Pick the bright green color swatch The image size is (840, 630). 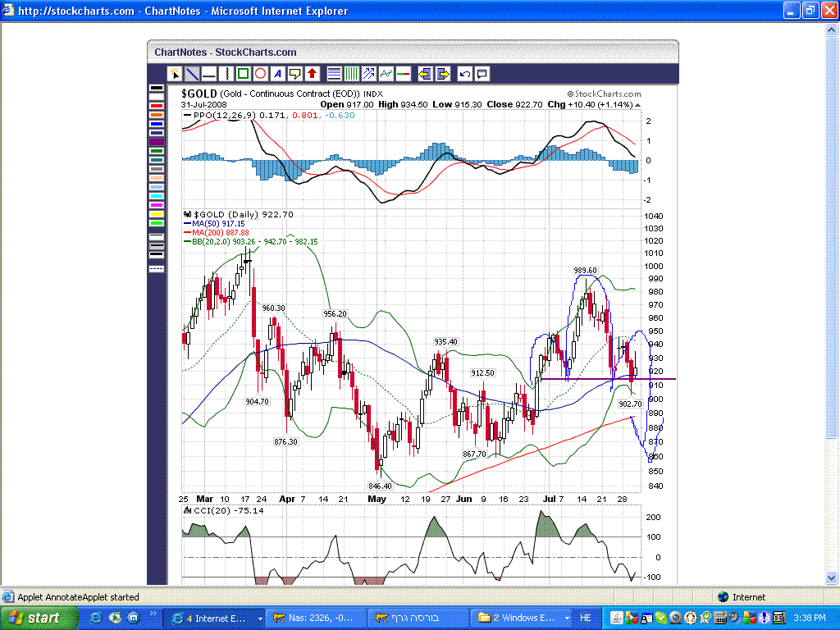point(157,223)
